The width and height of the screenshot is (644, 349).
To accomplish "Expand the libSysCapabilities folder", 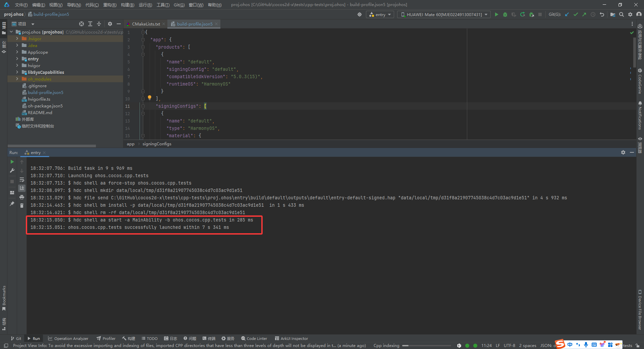I will tap(17, 72).
